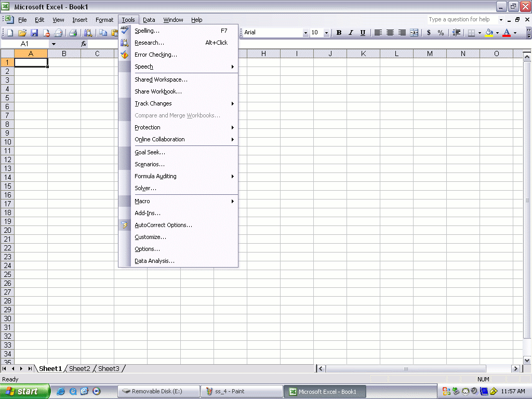Toggle Italic formatting
The width and height of the screenshot is (532, 399).
[351, 33]
